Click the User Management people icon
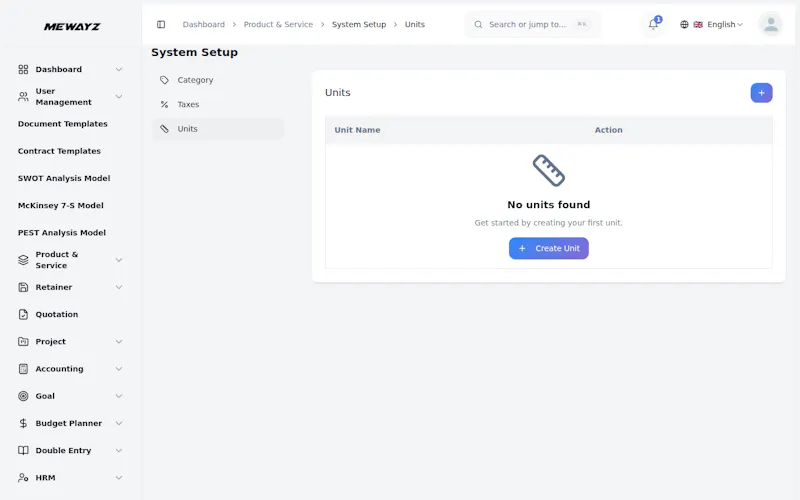Screen dimensions: 800x500 23,96
